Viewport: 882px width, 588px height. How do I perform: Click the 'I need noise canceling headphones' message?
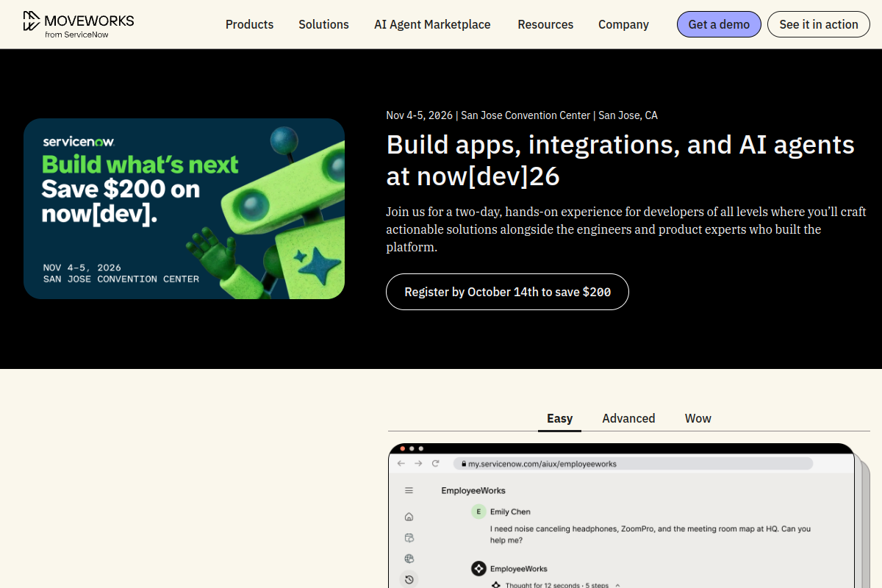click(x=650, y=534)
